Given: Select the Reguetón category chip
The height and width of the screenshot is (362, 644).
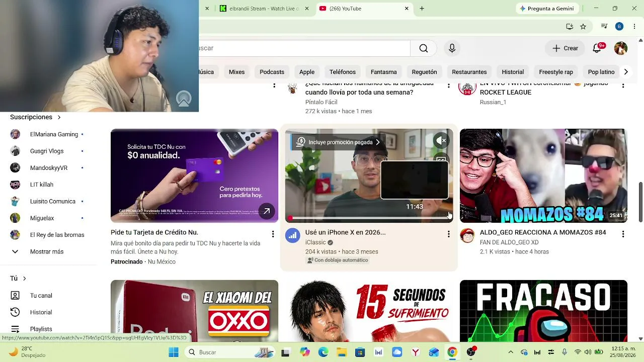Looking at the screenshot, I should point(424,72).
